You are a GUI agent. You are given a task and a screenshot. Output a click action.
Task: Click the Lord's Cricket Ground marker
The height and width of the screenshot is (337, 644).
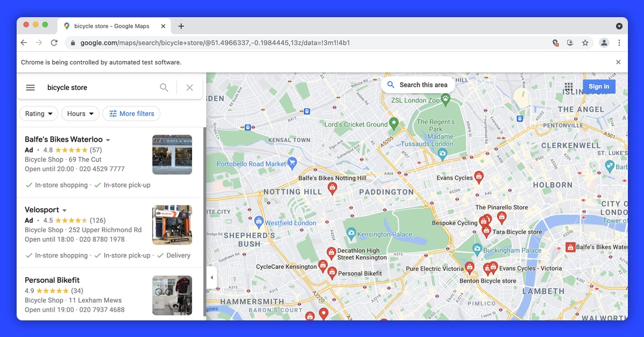click(393, 124)
